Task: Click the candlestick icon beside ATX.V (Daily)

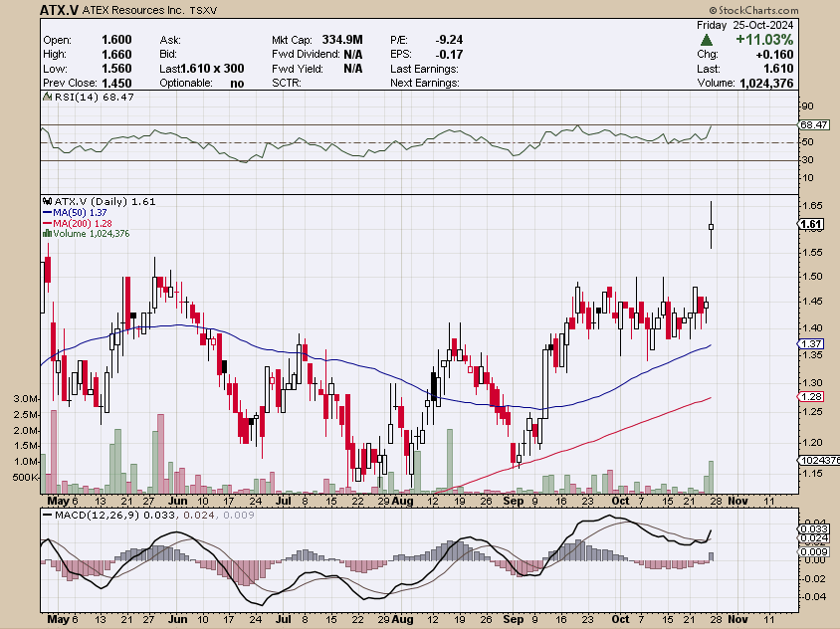Action: tap(47, 202)
